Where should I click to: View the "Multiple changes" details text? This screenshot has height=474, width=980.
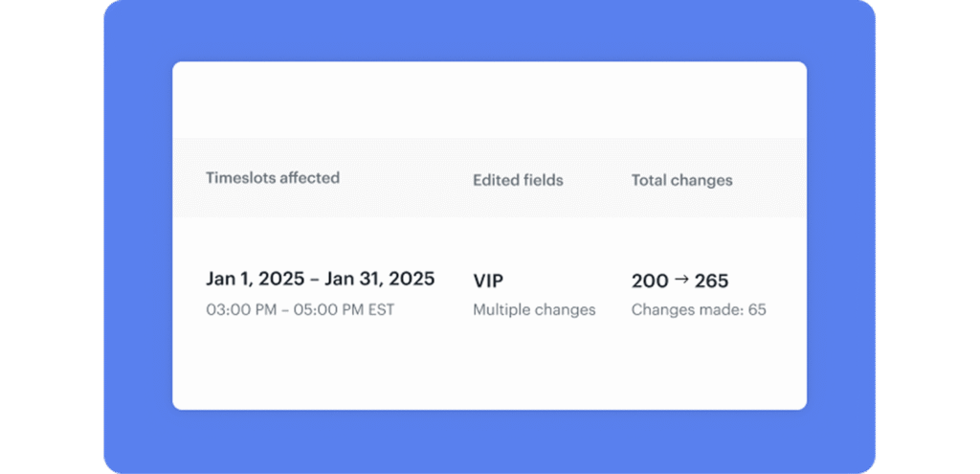click(x=534, y=309)
